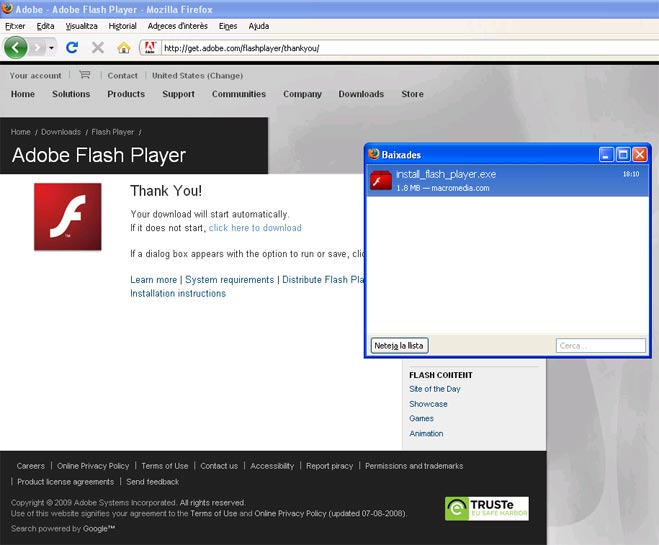Click the Report piracy footer link
Screen dimensions: 659x545
pos(330,466)
